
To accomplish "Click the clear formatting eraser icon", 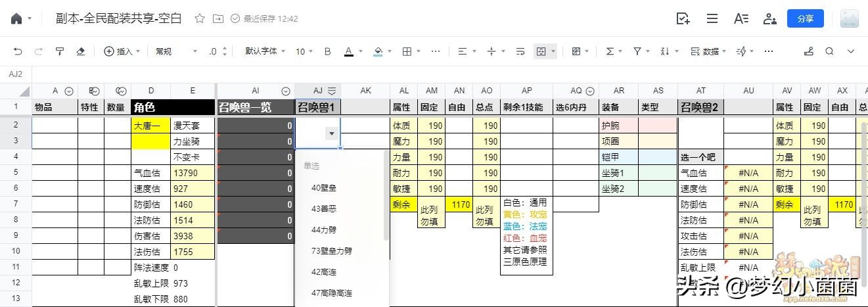I will (81, 51).
